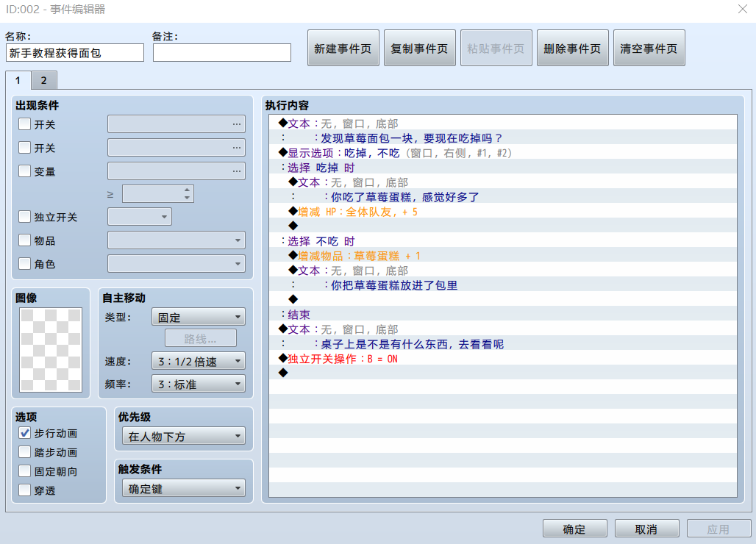Open the 触发条件 trigger dropdown

184,488
